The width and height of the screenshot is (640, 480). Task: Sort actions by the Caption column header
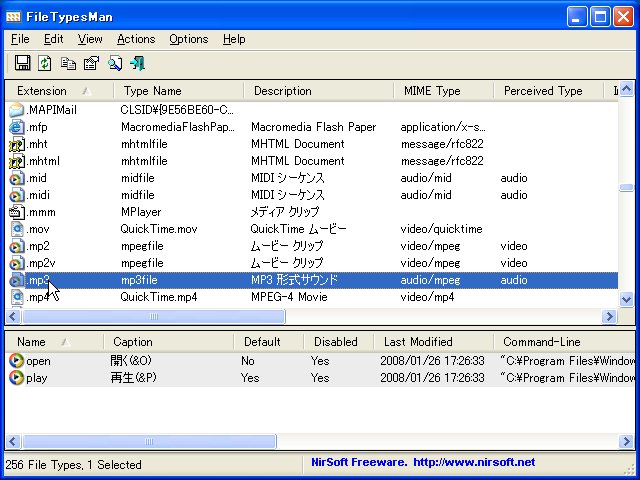pyautogui.click(x=169, y=342)
